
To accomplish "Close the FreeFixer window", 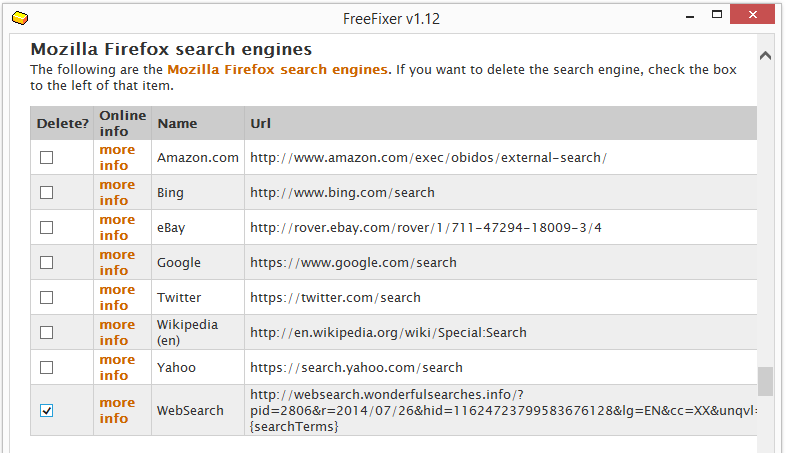I will click(752, 15).
